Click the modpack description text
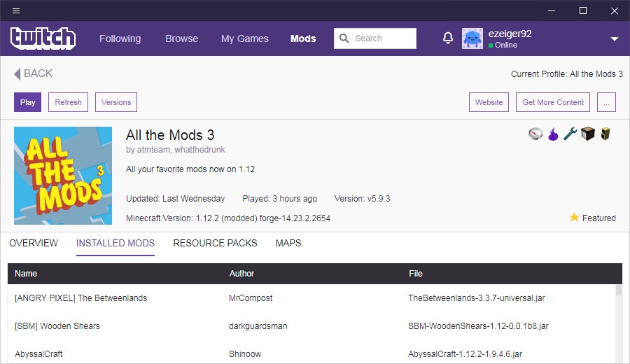 (x=190, y=169)
